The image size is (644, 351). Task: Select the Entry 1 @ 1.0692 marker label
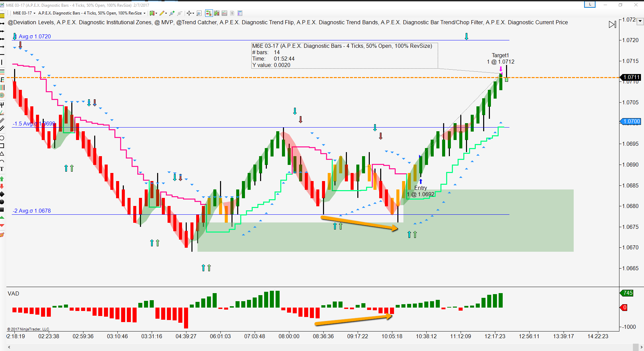(421, 191)
